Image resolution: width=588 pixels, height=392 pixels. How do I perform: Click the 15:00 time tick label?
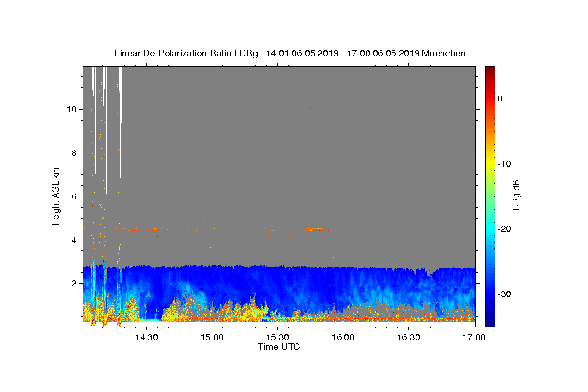212,337
